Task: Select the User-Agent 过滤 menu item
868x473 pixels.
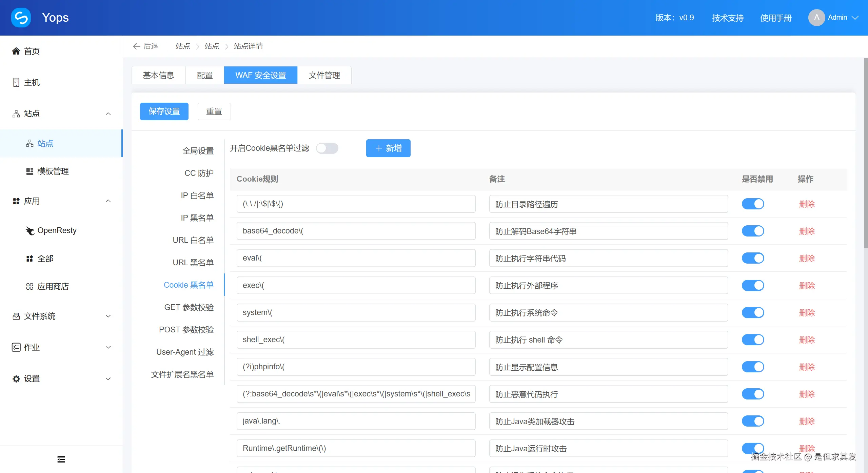Action: click(x=185, y=352)
